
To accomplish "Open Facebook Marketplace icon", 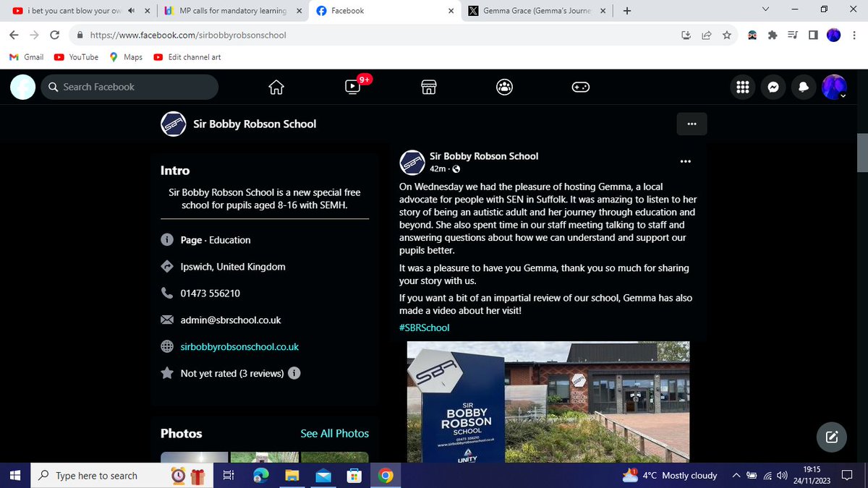I will click(x=428, y=87).
